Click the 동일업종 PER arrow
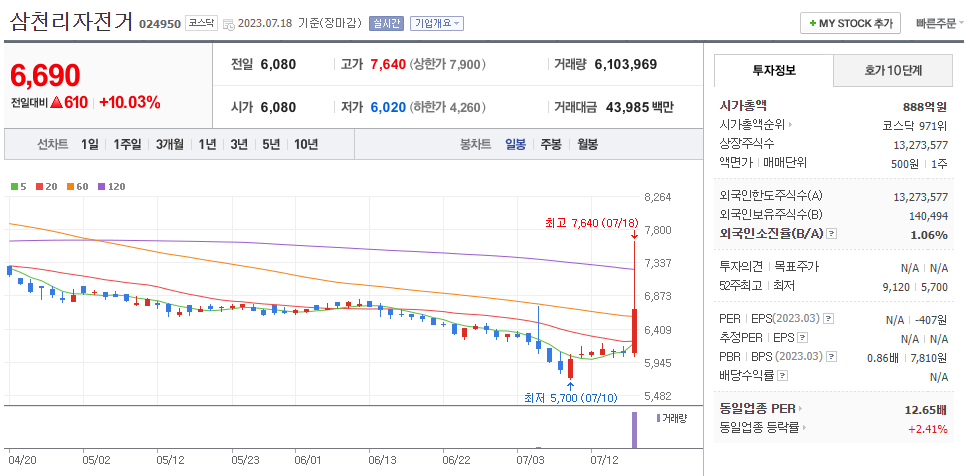Screen dimensions: 970x476 pos(800,409)
